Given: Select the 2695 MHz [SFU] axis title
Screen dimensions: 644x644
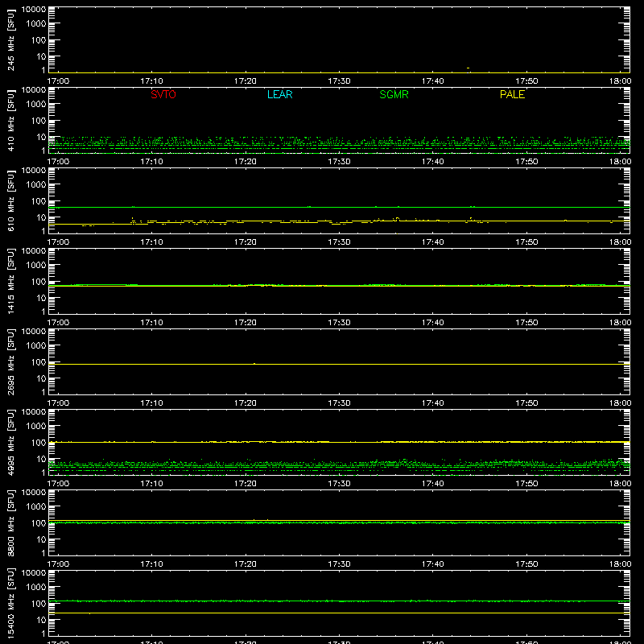Looking at the screenshot, I should [x=10, y=361].
